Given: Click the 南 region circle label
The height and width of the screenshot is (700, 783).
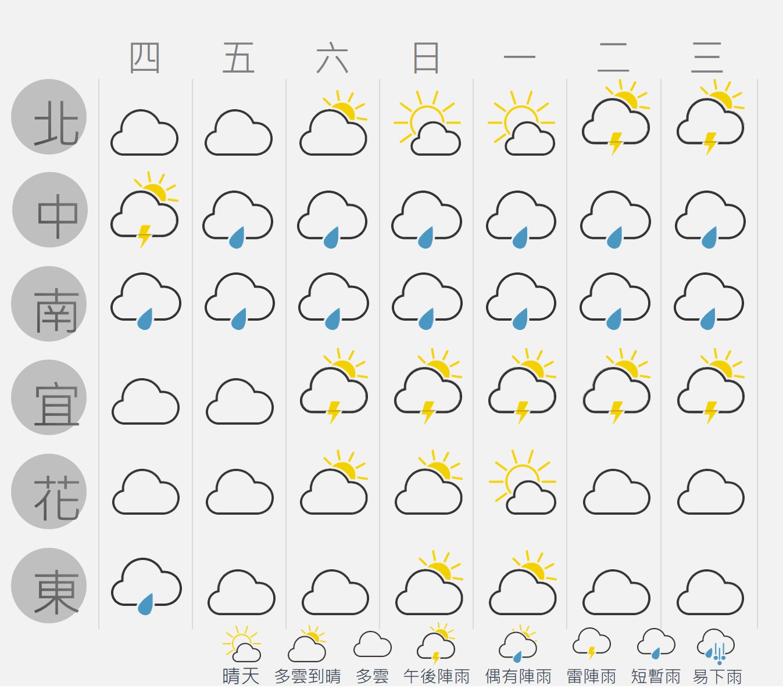Looking at the screenshot, I should coord(49,304).
